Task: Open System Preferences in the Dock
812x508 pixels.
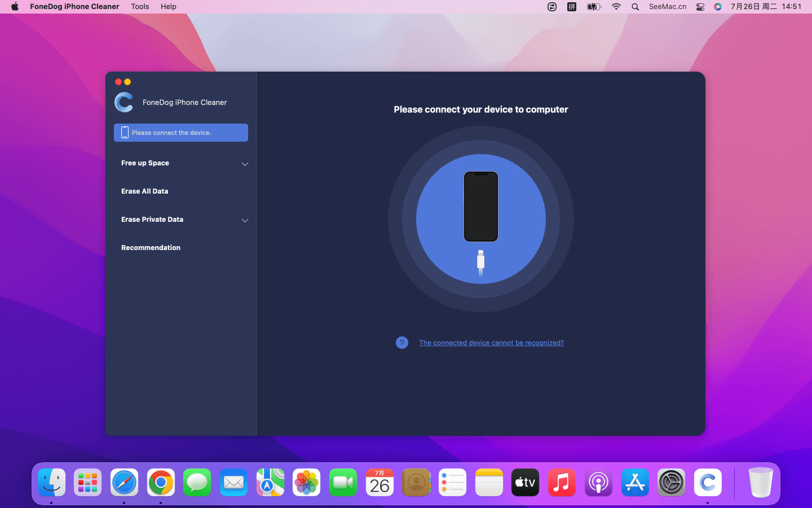Action: (671, 483)
